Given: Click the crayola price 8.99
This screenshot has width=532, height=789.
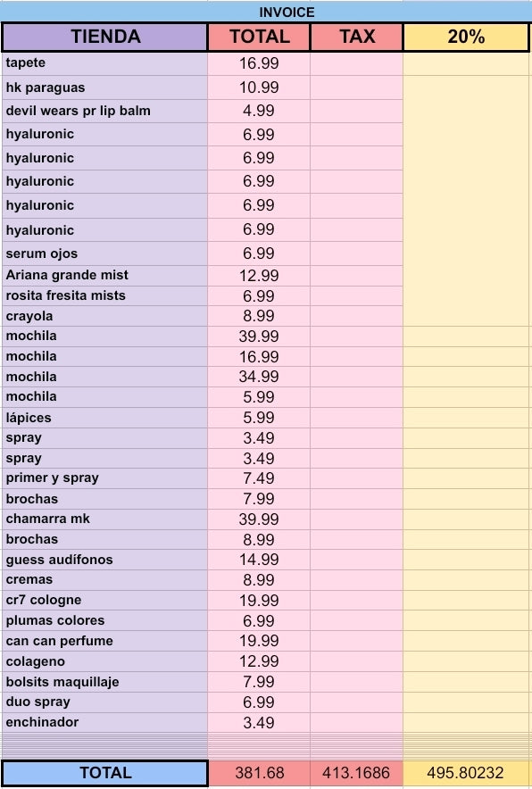Looking at the screenshot, I should pos(259,316).
